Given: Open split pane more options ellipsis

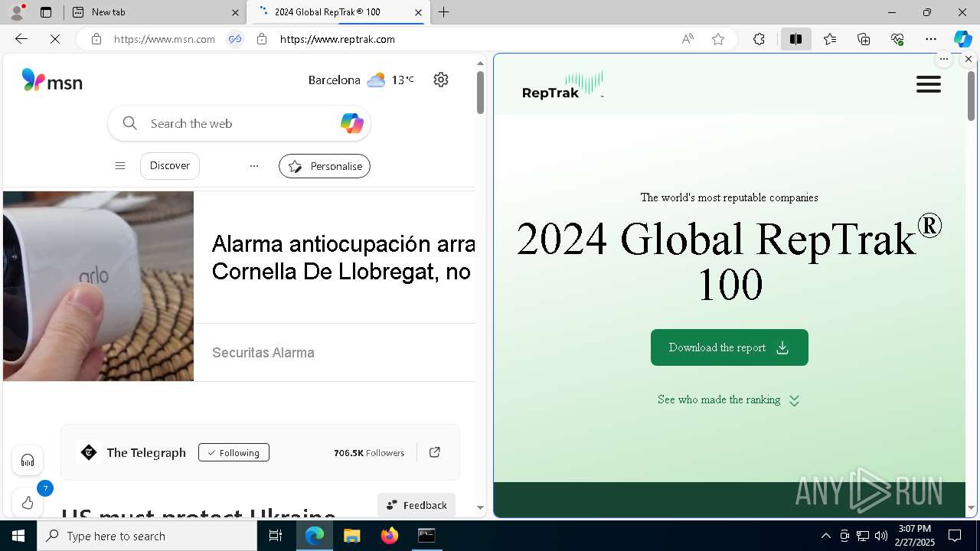Looking at the screenshot, I should click(944, 59).
